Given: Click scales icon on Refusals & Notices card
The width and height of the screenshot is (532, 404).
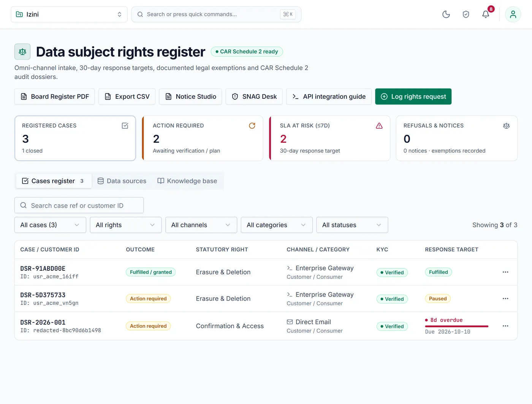Looking at the screenshot, I should point(506,126).
